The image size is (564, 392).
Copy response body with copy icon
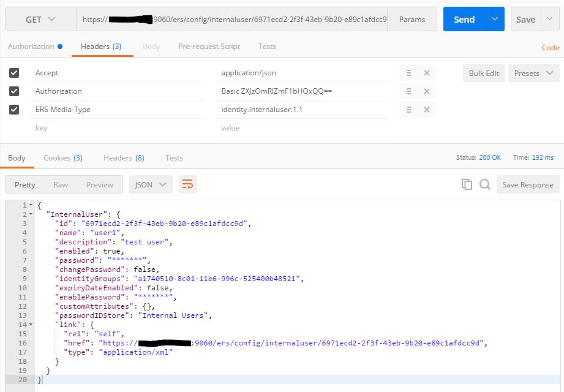467,184
